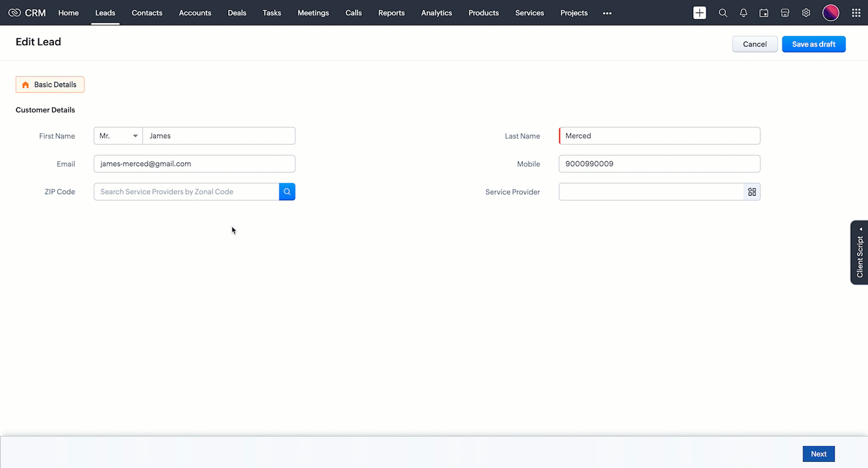868x468 pixels.
Task: Click the Next button
Action: 818,454
